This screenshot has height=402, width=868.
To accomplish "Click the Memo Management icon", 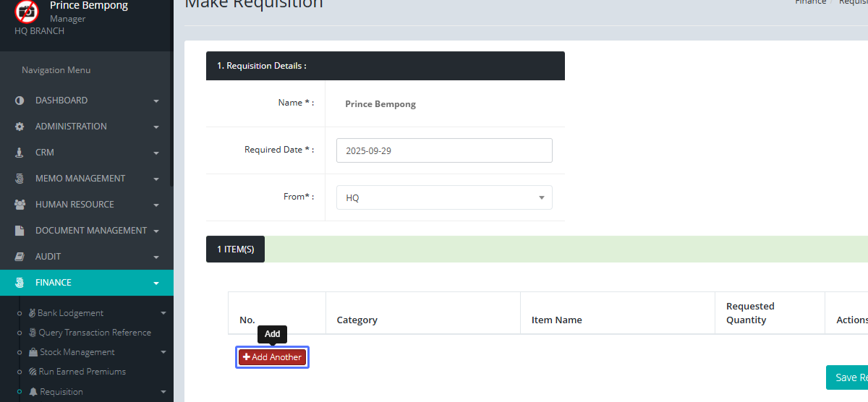I will (x=20, y=179).
